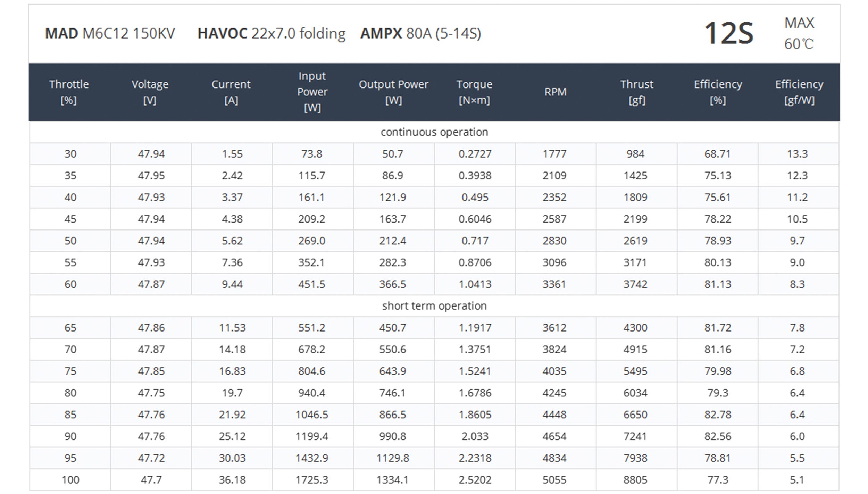Click the Voltage [V] column header
The width and height of the screenshot is (868, 494).
tap(150, 92)
